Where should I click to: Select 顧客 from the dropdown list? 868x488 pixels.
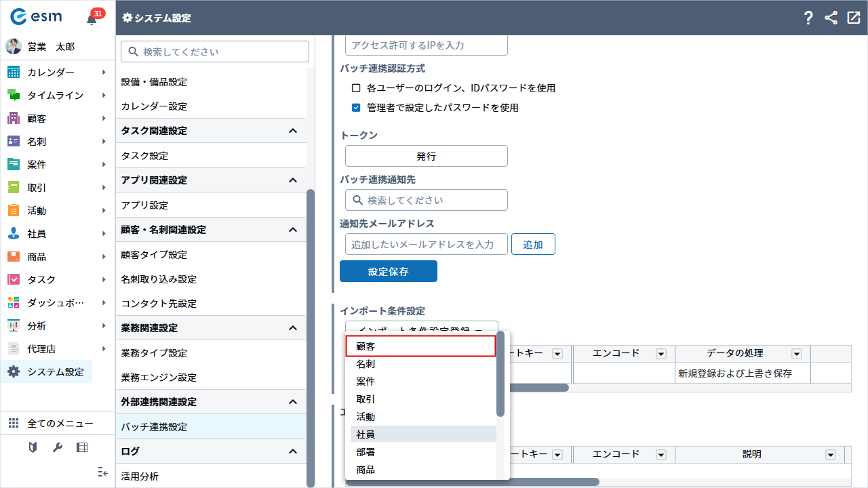coord(420,346)
